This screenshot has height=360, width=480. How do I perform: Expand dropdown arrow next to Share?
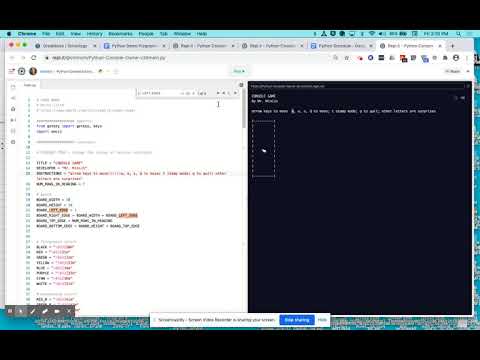468,71
